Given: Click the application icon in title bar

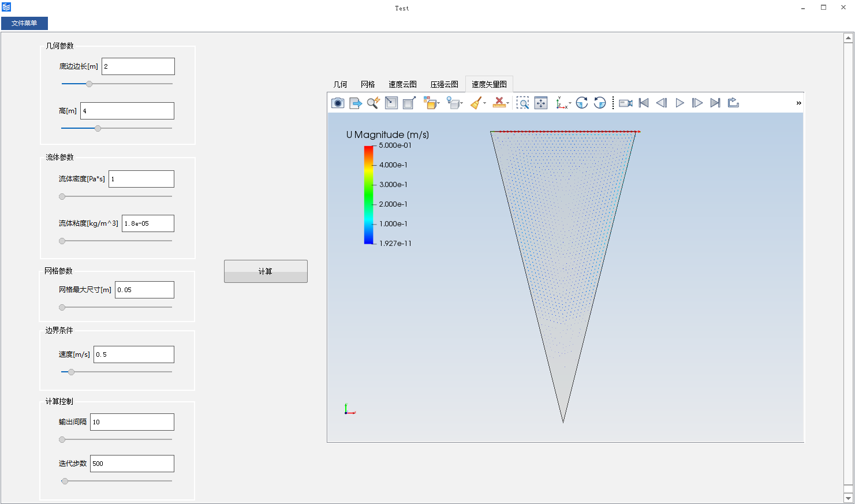Looking at the screenshot, I should pos(6,7).
